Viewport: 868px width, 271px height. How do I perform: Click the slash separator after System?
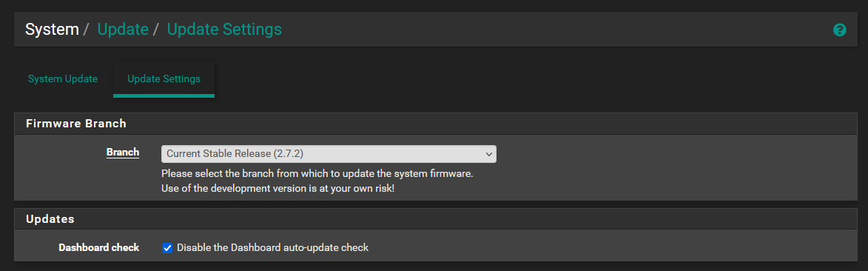coord(86,30)
